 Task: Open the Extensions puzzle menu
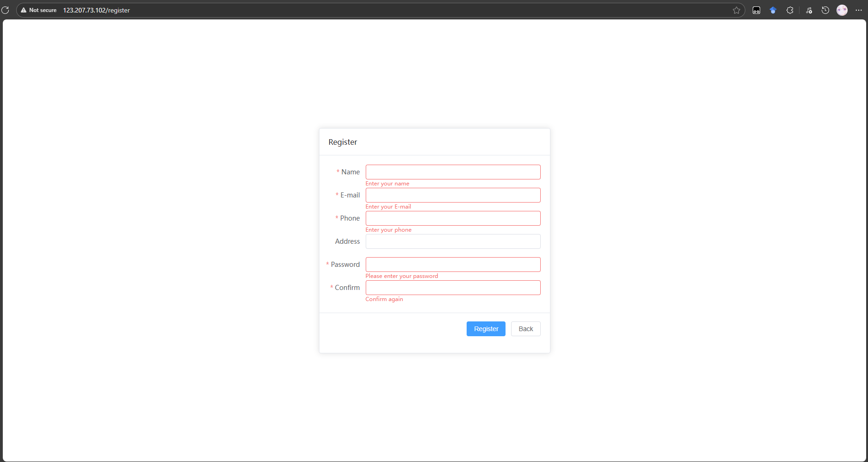coord(790,10)
